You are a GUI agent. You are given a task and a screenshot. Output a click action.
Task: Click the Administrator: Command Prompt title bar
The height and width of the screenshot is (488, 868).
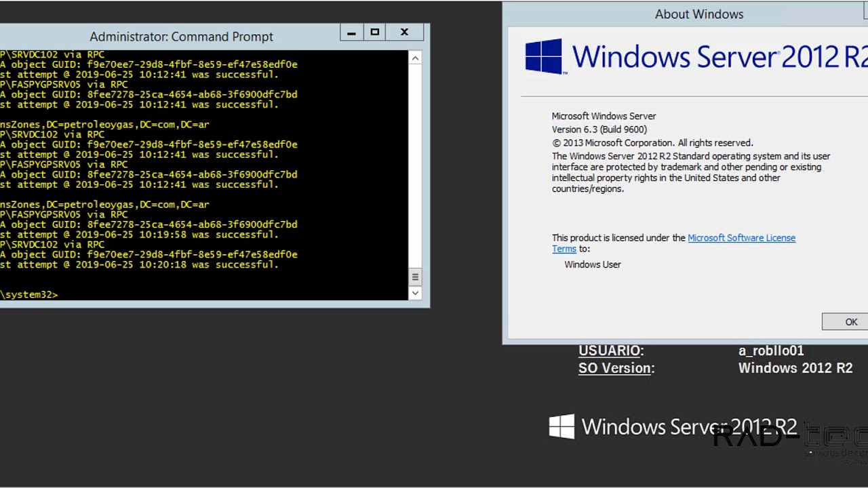coord(181,37)
